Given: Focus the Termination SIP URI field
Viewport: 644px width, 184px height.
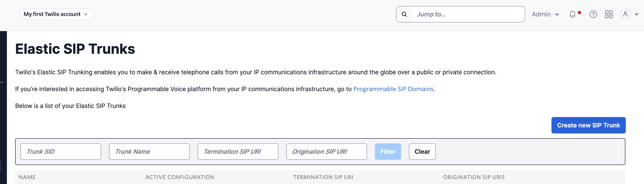Looking at the screenshot, I should 237,151.
